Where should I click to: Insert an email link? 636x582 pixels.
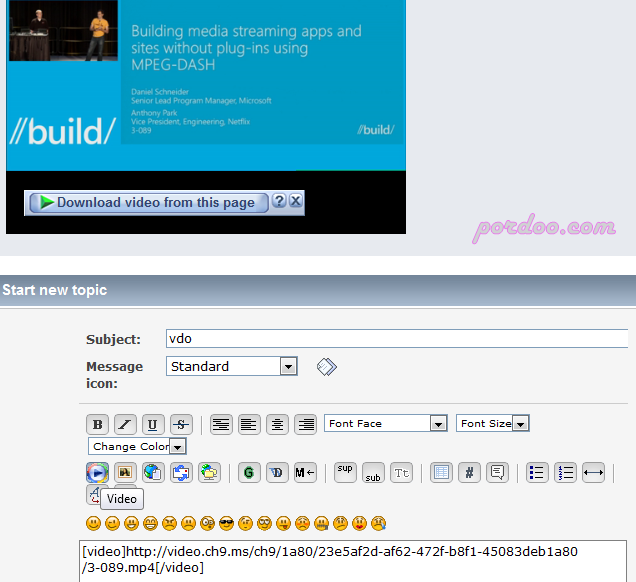[x=181, y=472]
